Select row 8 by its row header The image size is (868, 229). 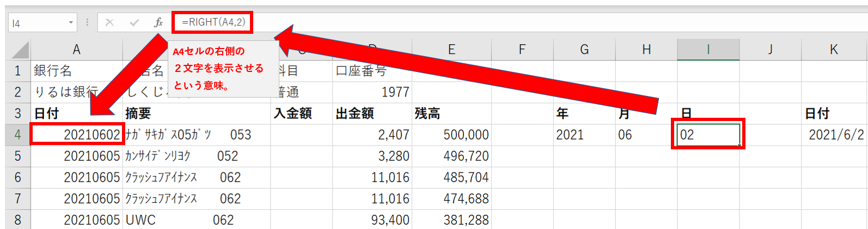tap(17, 220)
